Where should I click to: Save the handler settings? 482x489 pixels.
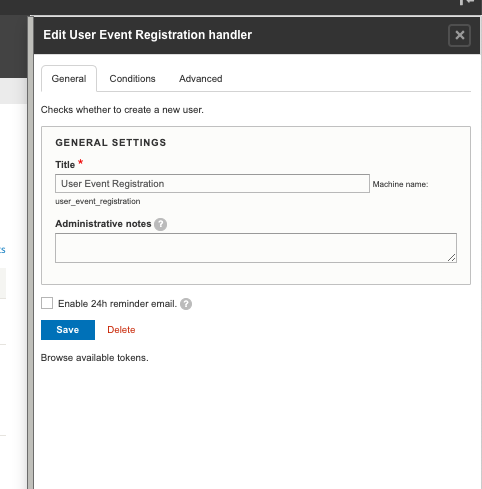point(68,330)
